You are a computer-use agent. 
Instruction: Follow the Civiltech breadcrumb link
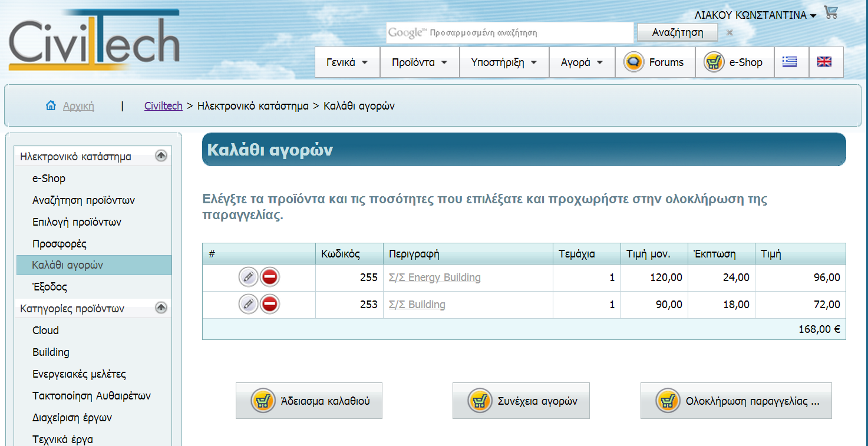pyautogui.click(x=163, y=107)
